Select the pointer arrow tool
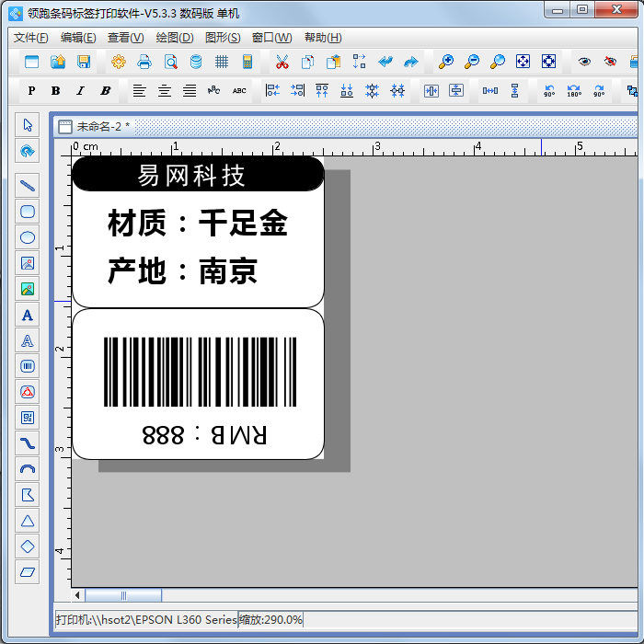 click(x=28, y=125)
